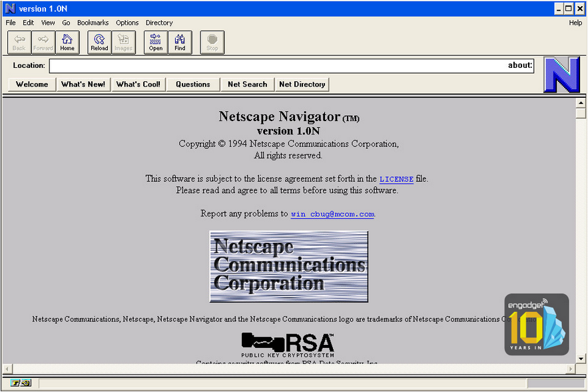Reload the current page
Screen dimensions: 588x392
click(99, 43)
